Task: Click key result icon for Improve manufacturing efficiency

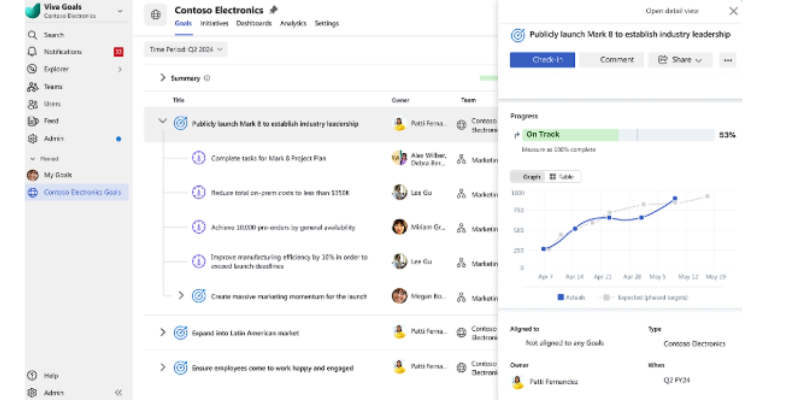Action: pos(198,261)
